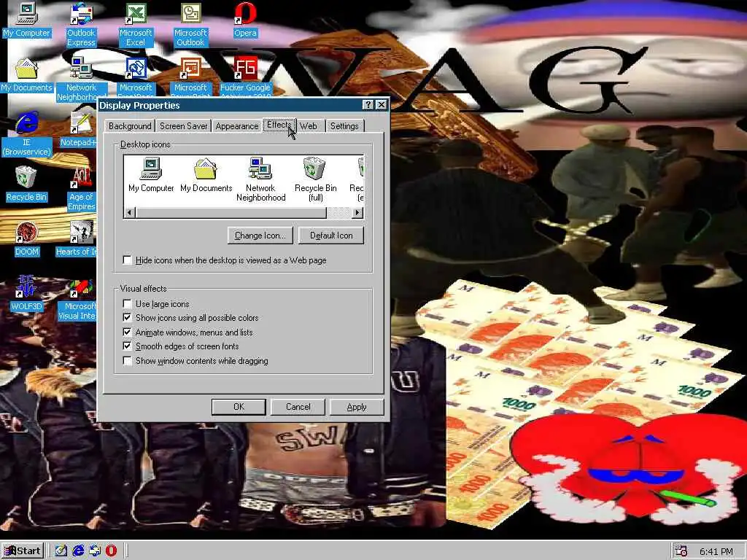Open the red FG desktop shortcut
This screenshot has width=747, height=560.
click(245, 76)
